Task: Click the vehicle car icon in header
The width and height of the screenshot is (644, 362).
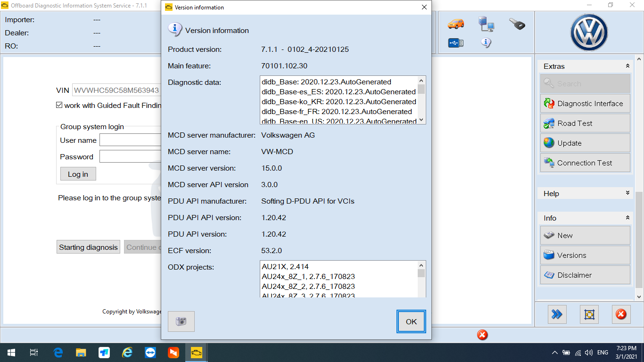Action: pos(455,24)
